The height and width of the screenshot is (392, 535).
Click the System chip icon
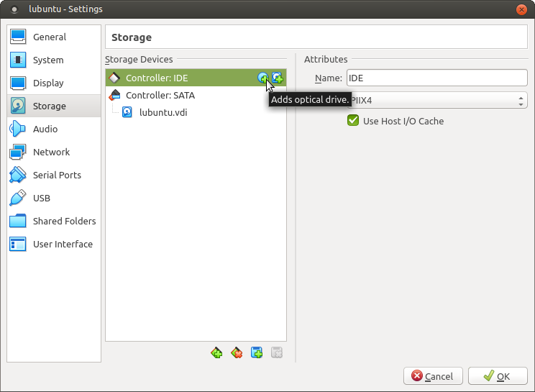18,60
